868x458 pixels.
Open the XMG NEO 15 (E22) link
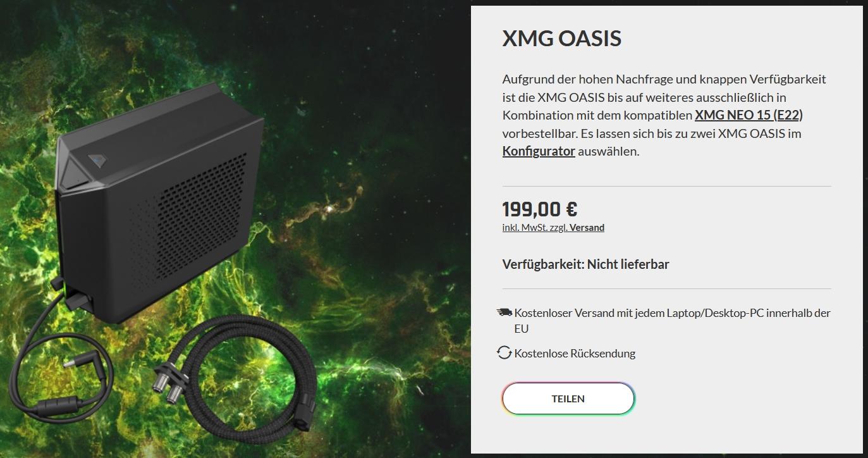[749, 115]
